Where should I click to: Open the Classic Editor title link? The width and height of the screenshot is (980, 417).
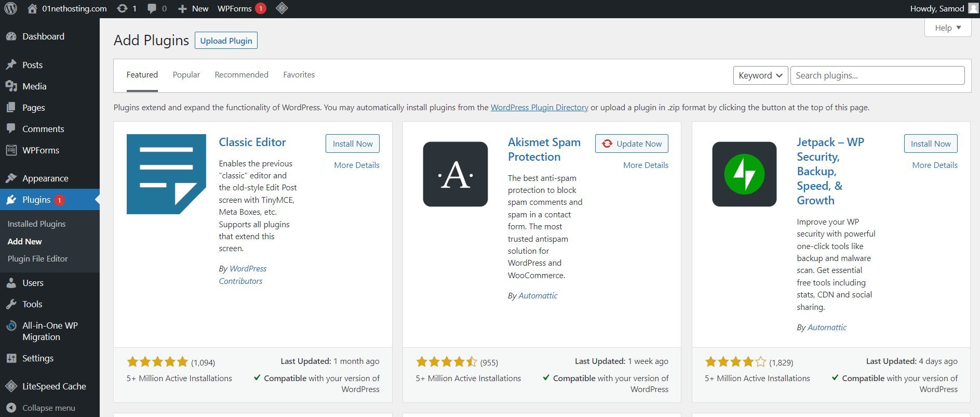(252, 142)
